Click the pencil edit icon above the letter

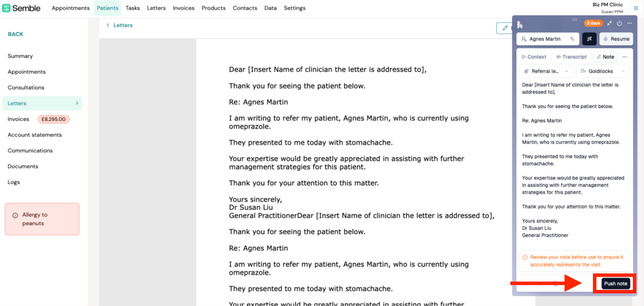pos(505,28)
